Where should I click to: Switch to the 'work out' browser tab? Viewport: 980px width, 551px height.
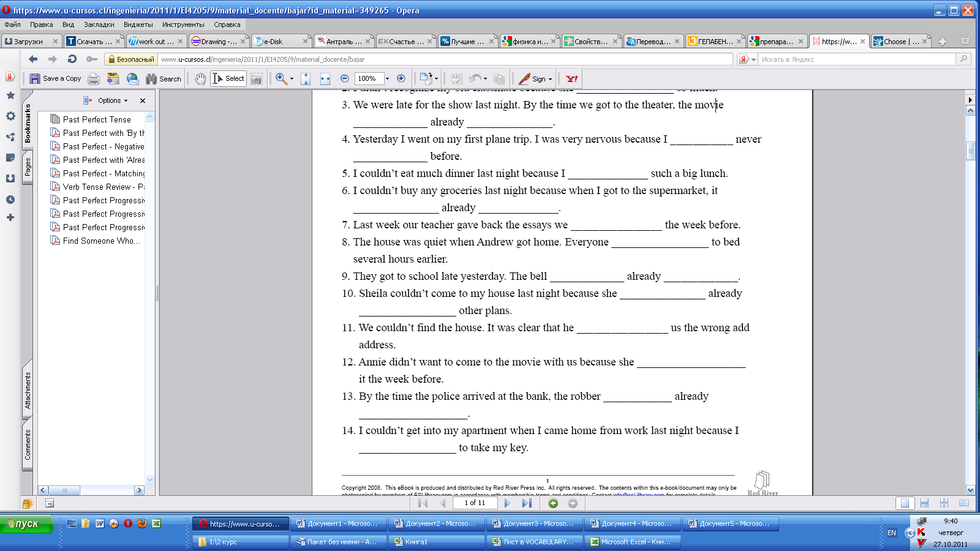pyautogui.click(x=156, y=42)
